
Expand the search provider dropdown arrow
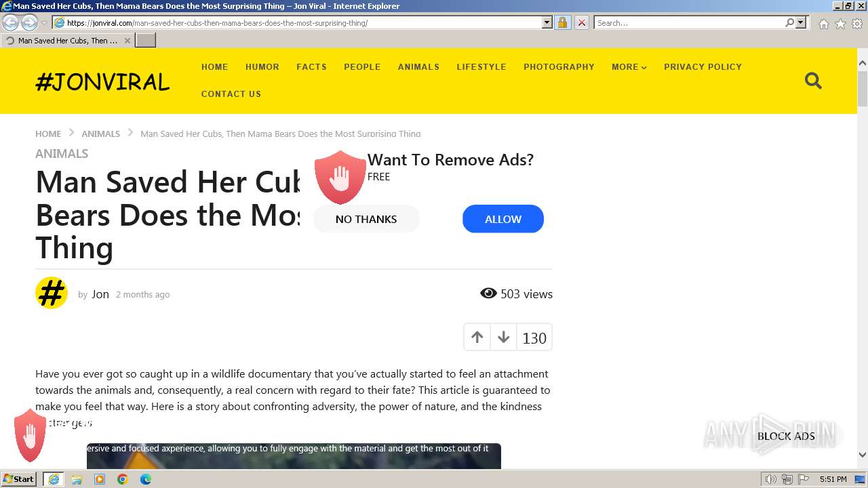click(802, 23)
